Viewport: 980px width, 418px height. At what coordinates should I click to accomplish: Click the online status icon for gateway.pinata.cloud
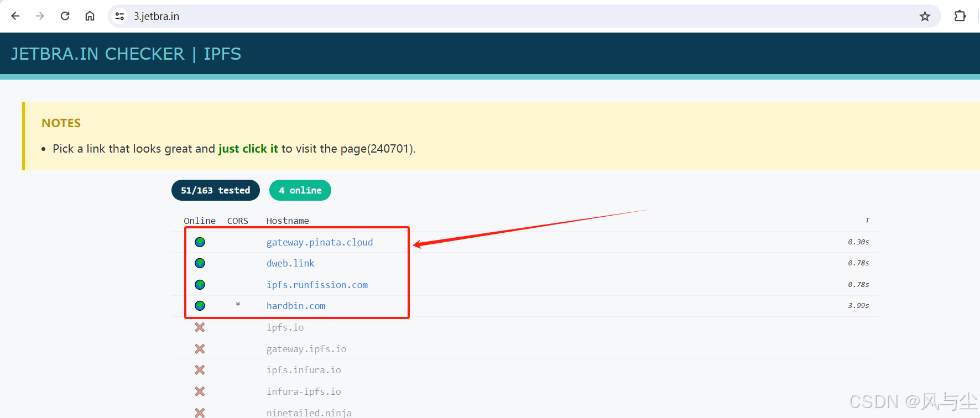pos(200,242)
